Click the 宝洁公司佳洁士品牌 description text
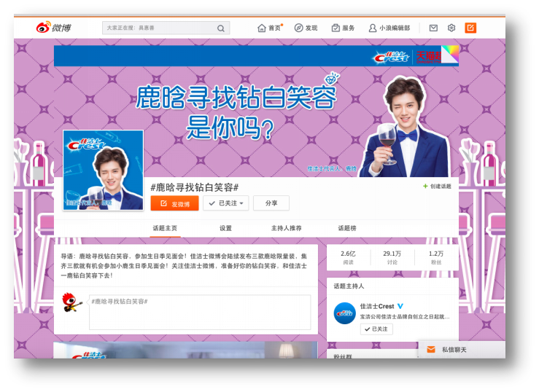Viewport: 539px width, 392px height. 405,316
